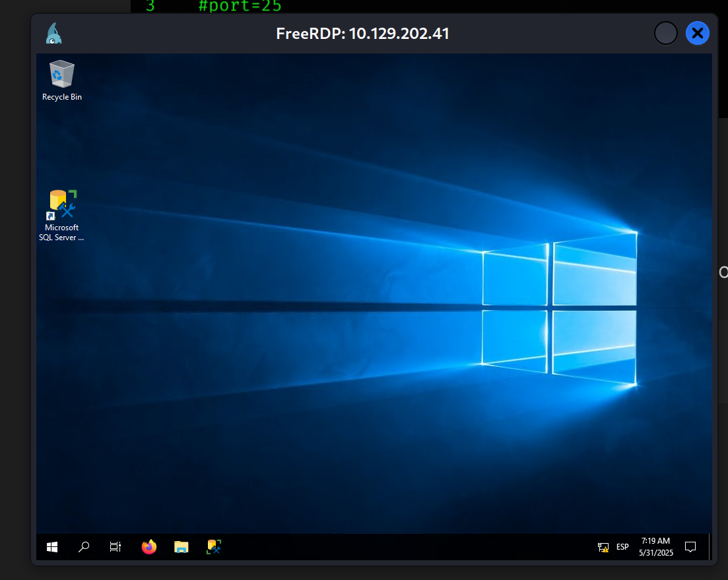Open the Windows Start menu
Viewport: 728px width, 580px height.
(52, 547)
